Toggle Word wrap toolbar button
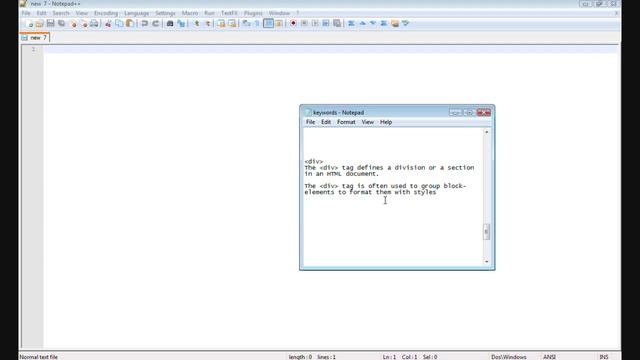This screenshot has height=360, width=640. click(246, 24)
